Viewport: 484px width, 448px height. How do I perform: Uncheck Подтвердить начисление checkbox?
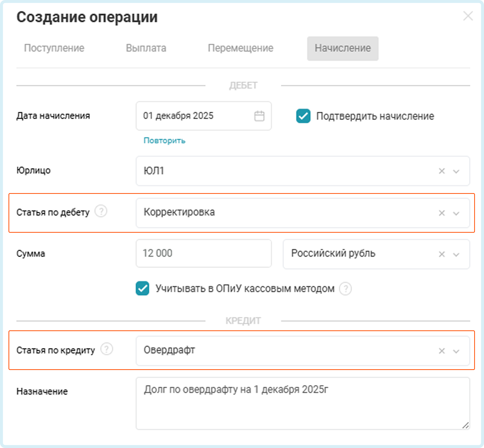[x=303, y=116]
